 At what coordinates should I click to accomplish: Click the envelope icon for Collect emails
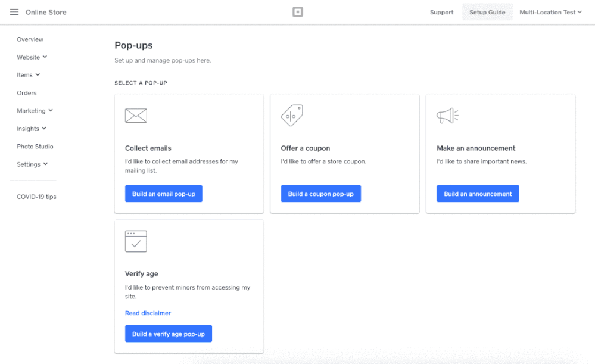point(136,116)
